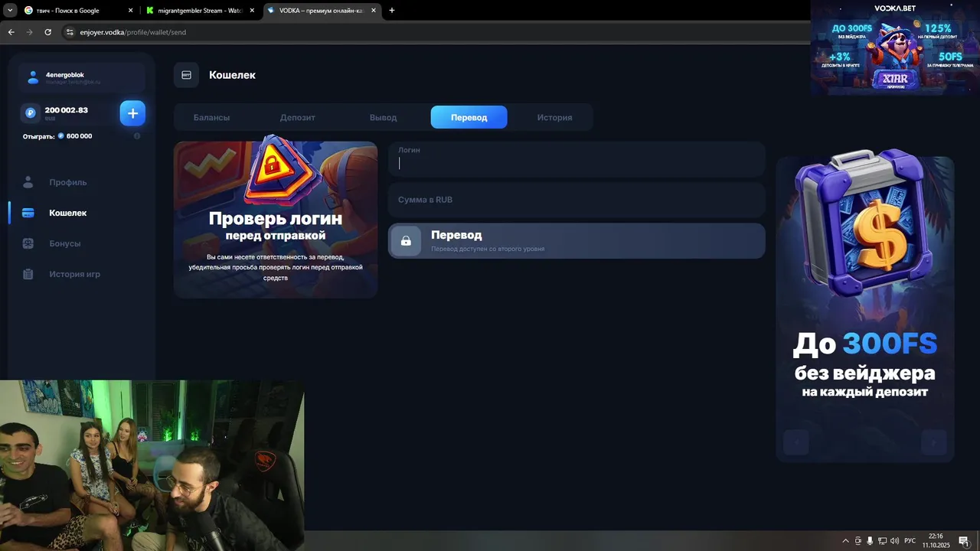Viewport: 980px width, 551px height.
Task: Open the 'Проверь логин' warning banner
Action: click(276, 220)
